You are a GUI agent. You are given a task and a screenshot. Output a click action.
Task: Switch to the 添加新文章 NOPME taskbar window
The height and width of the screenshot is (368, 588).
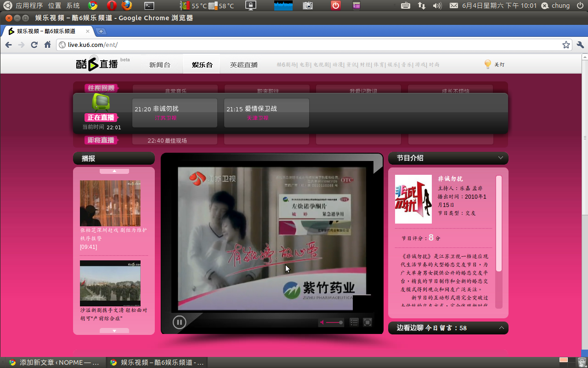click(54, 362)
